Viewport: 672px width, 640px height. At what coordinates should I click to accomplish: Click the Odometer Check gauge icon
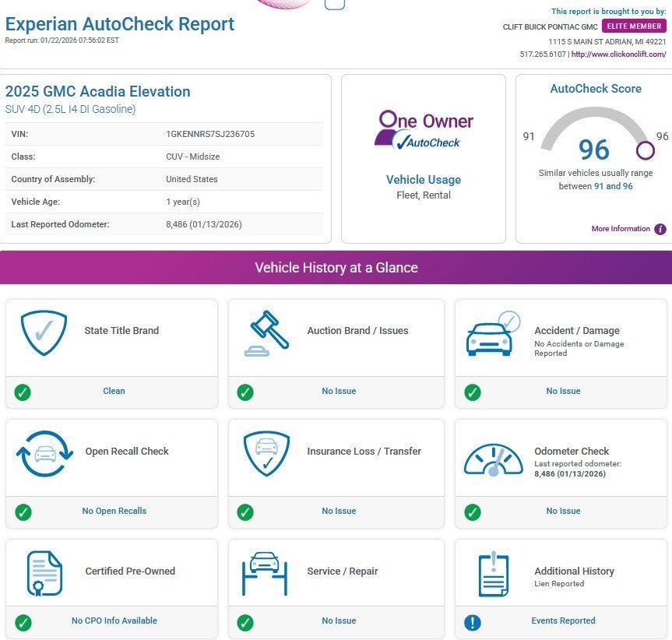[493, 459]
